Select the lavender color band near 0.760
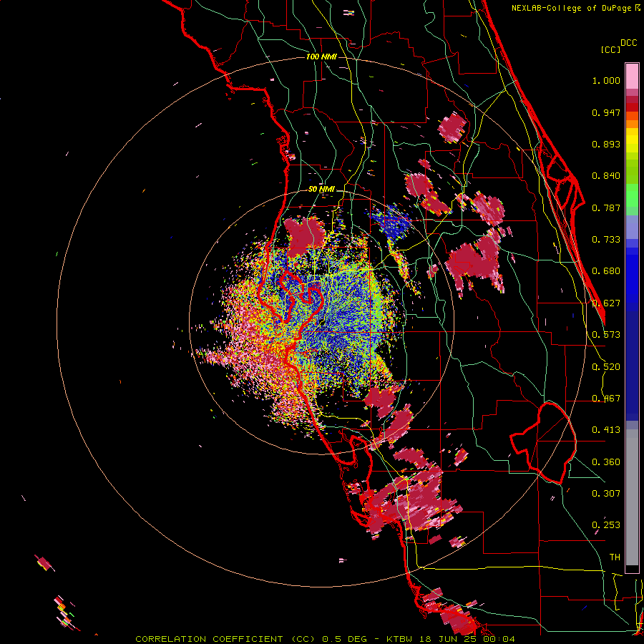644x644 pixels. tap(632, 227)
